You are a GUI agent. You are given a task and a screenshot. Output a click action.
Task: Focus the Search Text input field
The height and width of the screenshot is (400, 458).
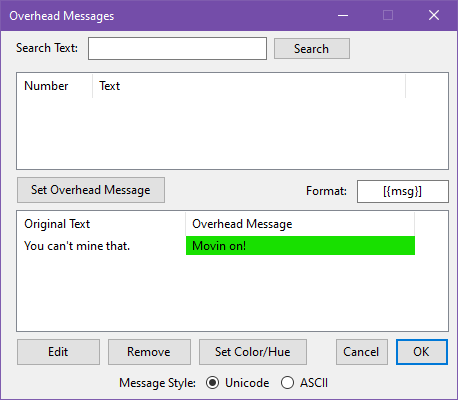click(x=177, y=49)
